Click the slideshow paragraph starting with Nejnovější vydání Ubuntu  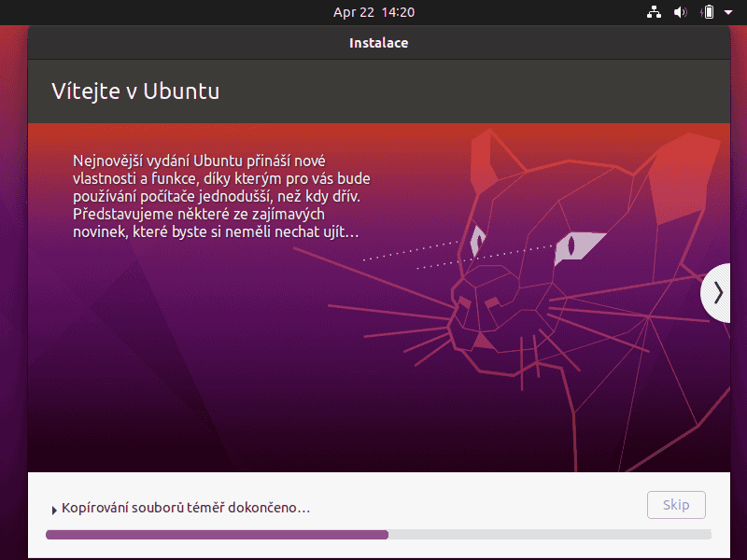221,196
